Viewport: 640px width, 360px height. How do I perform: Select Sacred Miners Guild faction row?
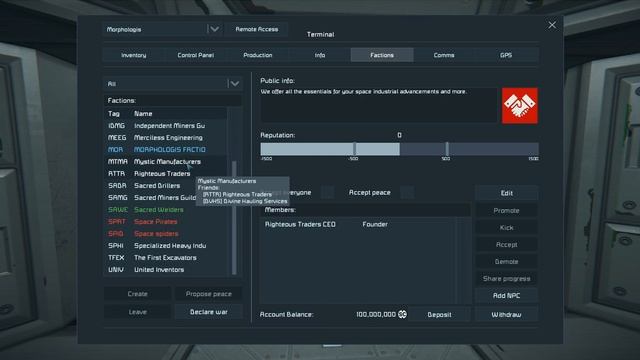165,198
